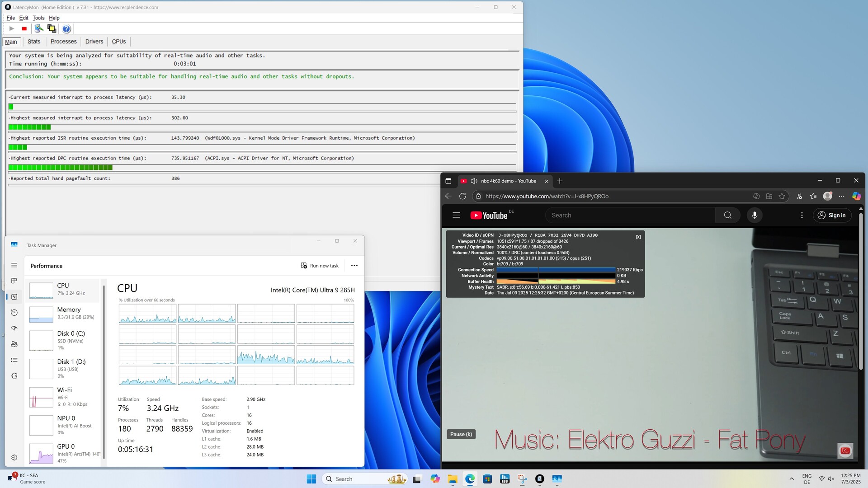This screenshot has height=488, width=868.
Task: Expand Task Manager more options ellipsis
Action: (354, 266)
